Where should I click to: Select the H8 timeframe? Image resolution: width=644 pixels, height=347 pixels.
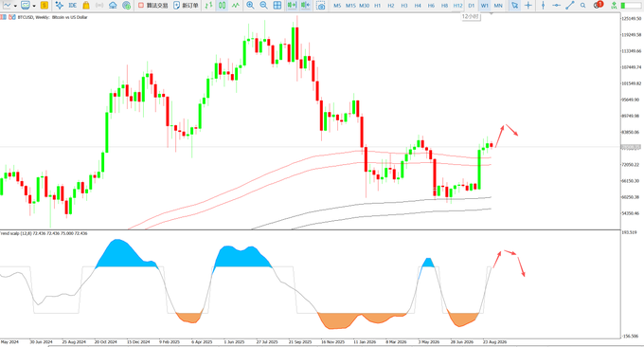pyautogui.click(x=444, y=6)
